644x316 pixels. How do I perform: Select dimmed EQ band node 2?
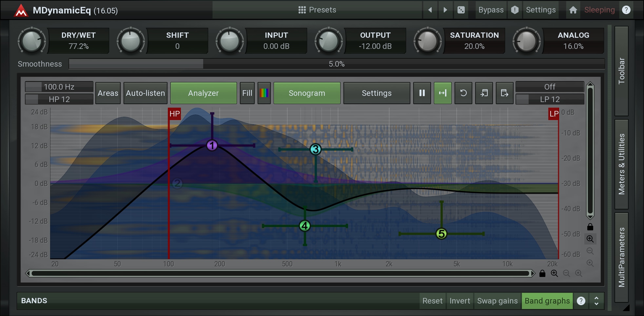tap(177, 183)
